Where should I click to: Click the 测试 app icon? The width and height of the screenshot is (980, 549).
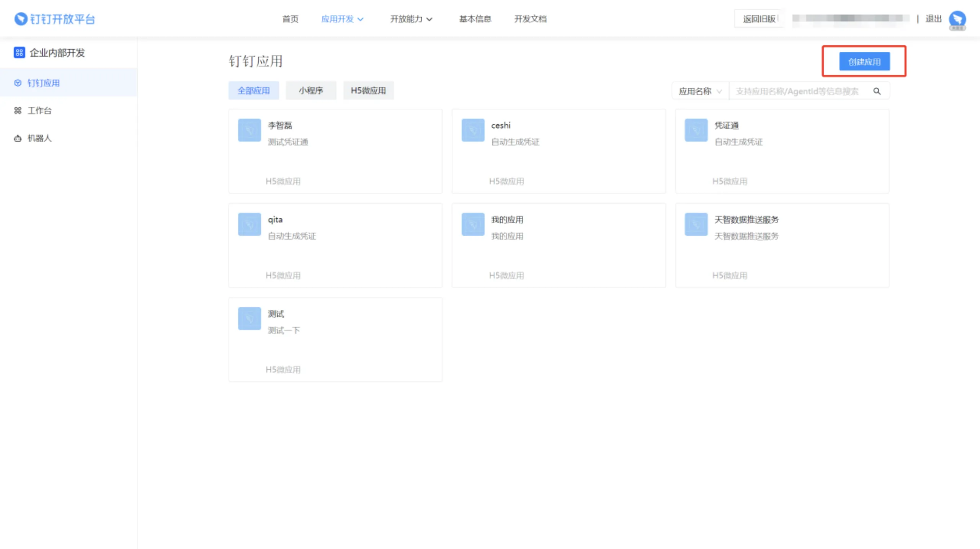pyautogui.click(x=249, y=319)
